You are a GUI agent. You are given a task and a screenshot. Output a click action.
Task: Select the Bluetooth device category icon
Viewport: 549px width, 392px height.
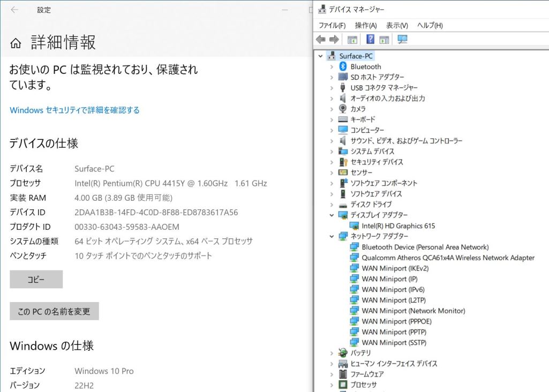point(343,66)
